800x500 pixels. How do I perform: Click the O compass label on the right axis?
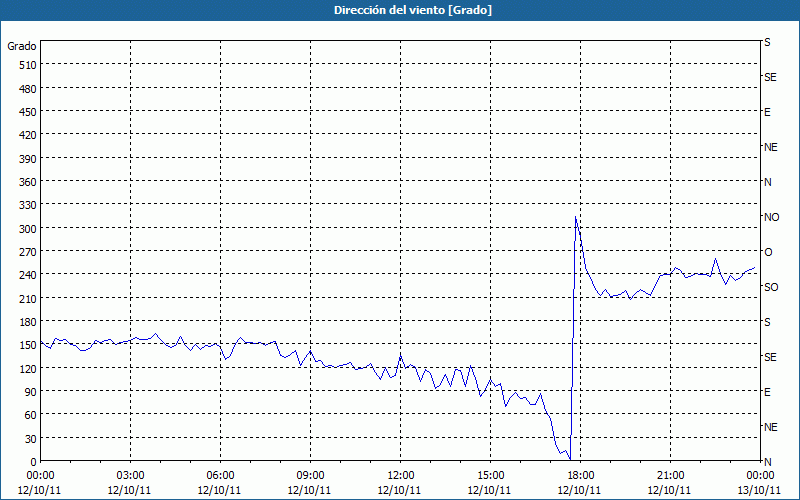[768, 252]
